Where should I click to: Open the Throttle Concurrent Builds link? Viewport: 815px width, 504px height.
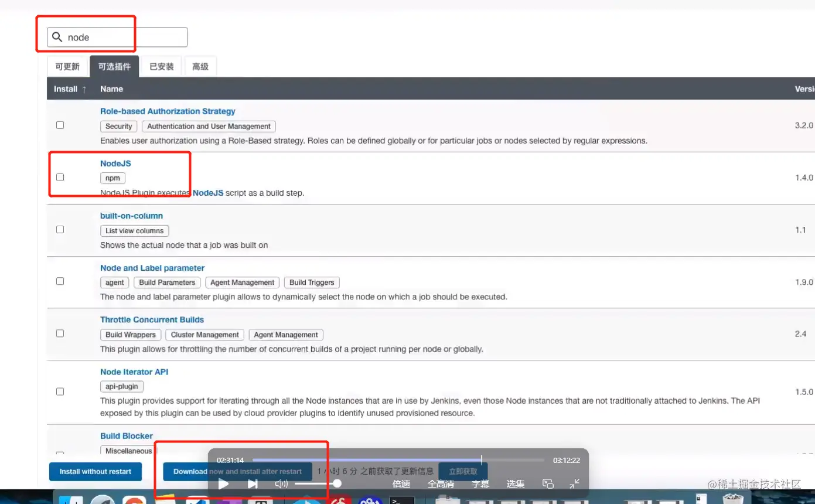[152, 319]
